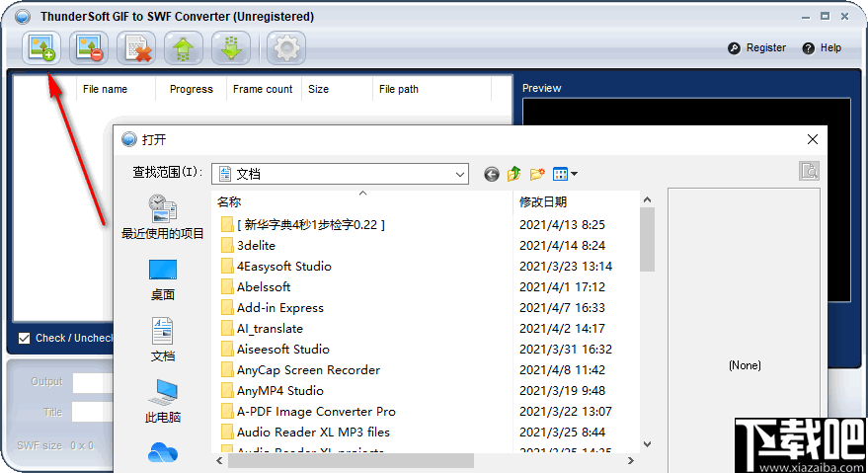Toggle the preview pane icon in dialog

coord(809,171)
